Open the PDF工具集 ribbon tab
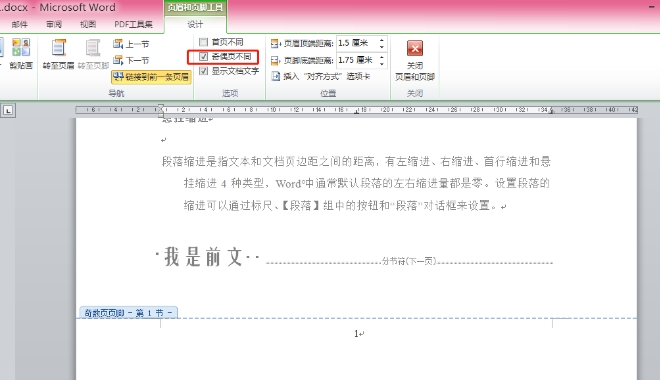The image size is (660, 383). click(133, 24)
